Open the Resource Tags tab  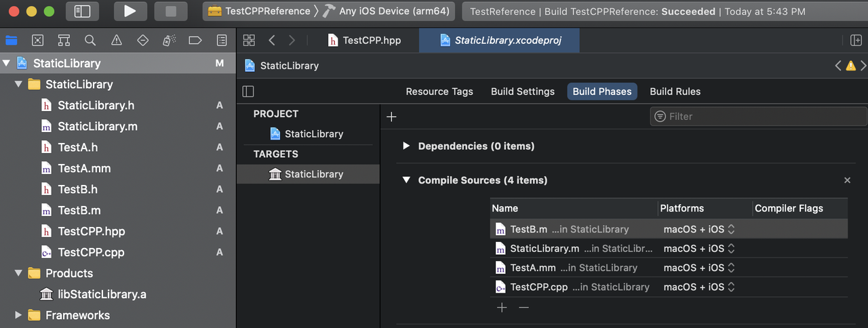tap(439, 91)
